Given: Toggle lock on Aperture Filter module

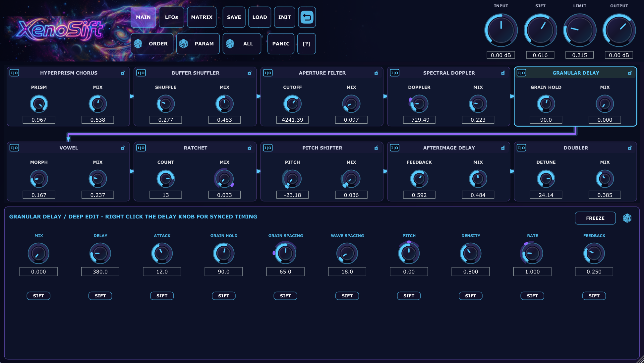Looking at the screenshot, I should (x=377, y=73).
